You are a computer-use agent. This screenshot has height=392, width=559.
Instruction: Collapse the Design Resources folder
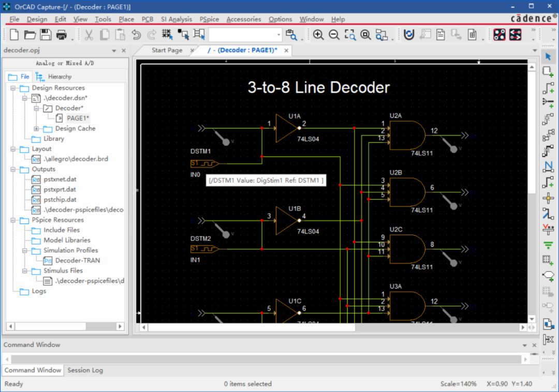coord(13,88)
